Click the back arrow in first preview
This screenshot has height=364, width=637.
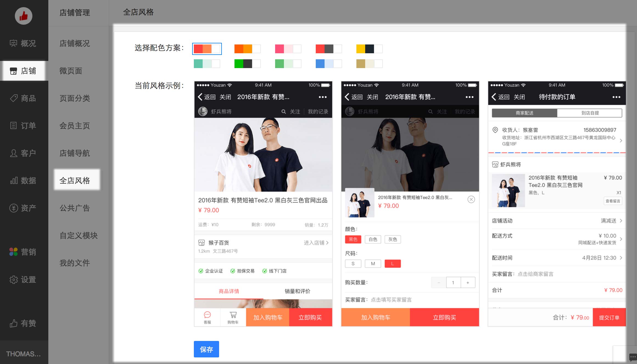point(200,97)
